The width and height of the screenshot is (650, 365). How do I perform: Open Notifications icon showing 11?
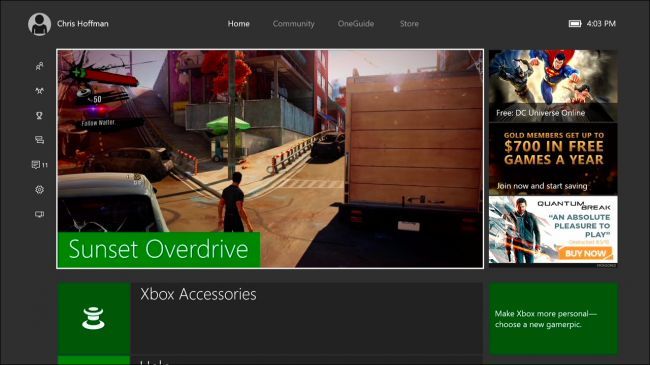(40, 165)
